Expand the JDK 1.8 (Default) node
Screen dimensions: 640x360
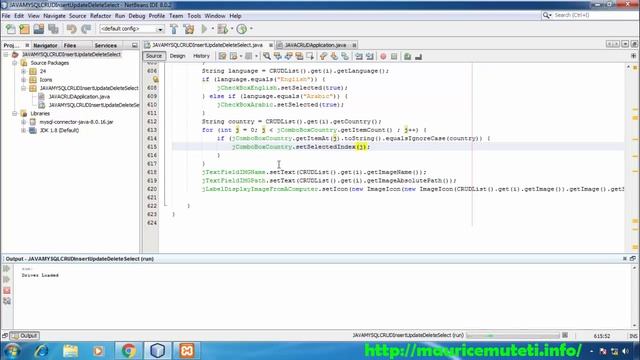(x=24, y=130)
